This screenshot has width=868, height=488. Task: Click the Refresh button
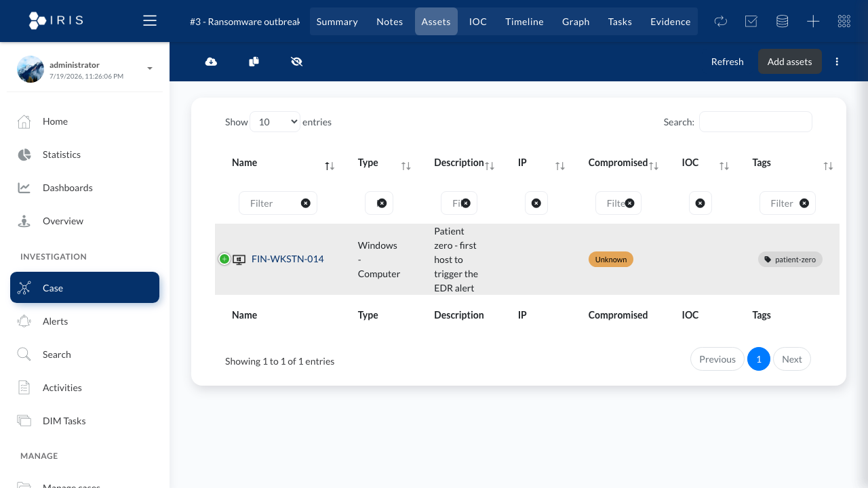(x=727, y=62)
